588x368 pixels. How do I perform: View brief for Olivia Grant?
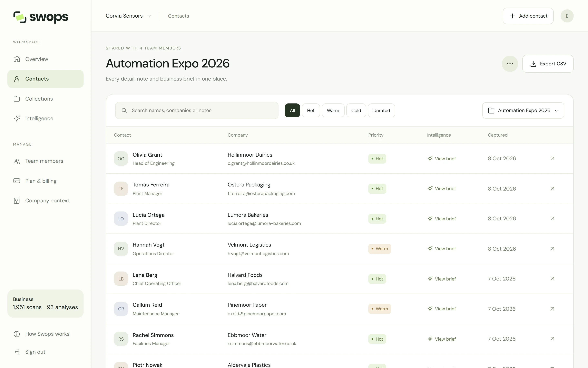pyautogui.click(x=441, y=159)
